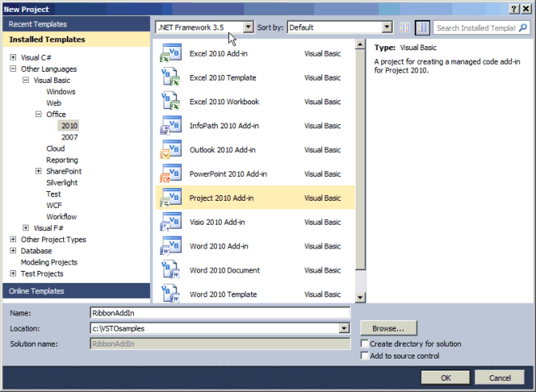Open the .NET Framework version dropdown
Viewport: 536px width, 392px height.
(248, 27)
